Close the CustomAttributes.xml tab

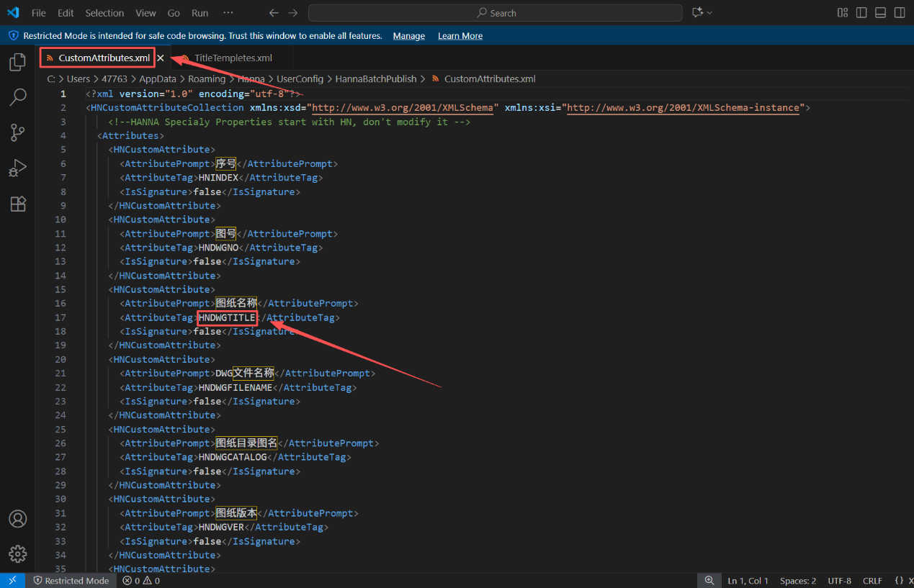[161, 58]
